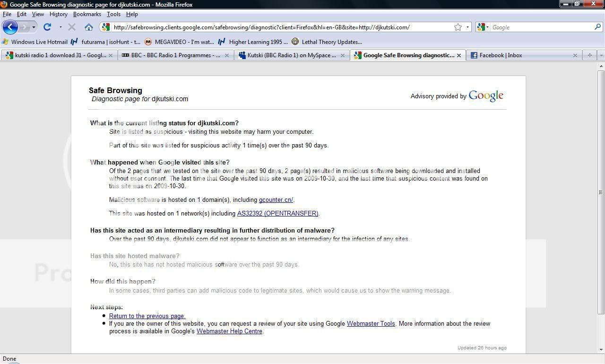Open the Tools menu

pos(113,14)
